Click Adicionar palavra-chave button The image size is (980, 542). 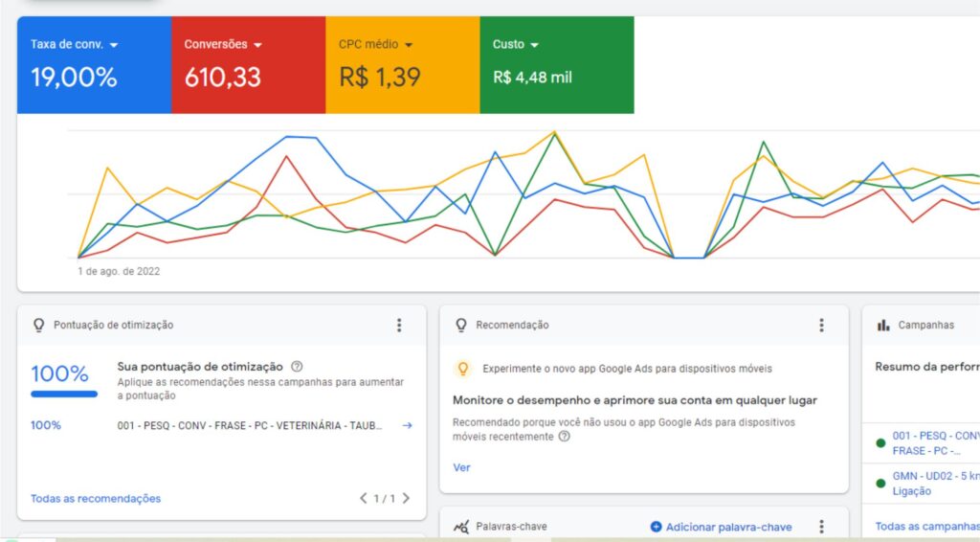point(722,527)
